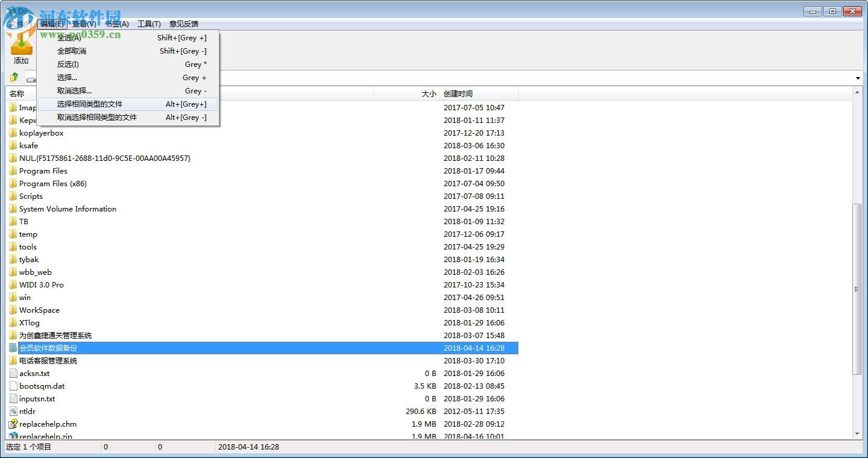Image resolution: width=868 pixels, height=458 pixels.
Task: Click the date 2018-02-11 10:28
Action: click(x=474, y=158)
